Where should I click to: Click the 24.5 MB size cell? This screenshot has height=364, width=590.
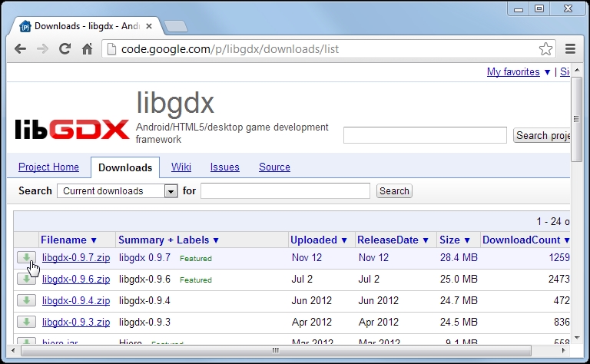459,322
